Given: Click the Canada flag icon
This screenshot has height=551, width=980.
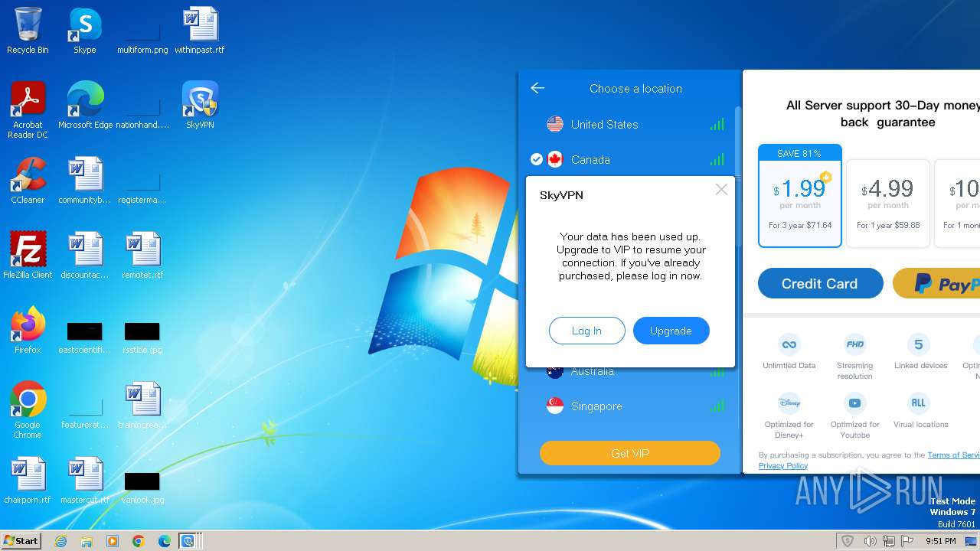Looking at the screenshot, I should pos(555,159).
